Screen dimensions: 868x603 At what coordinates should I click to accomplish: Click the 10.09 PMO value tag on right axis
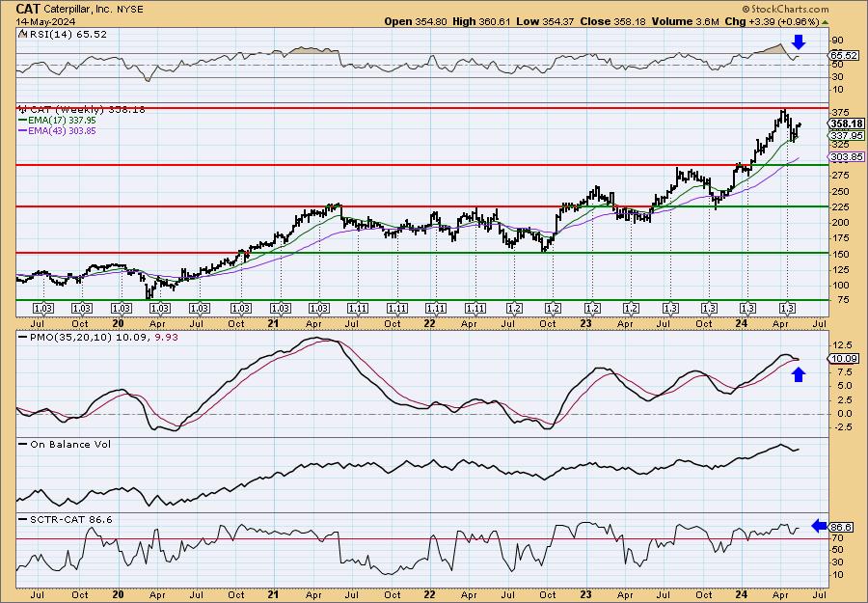click(845, 359)
